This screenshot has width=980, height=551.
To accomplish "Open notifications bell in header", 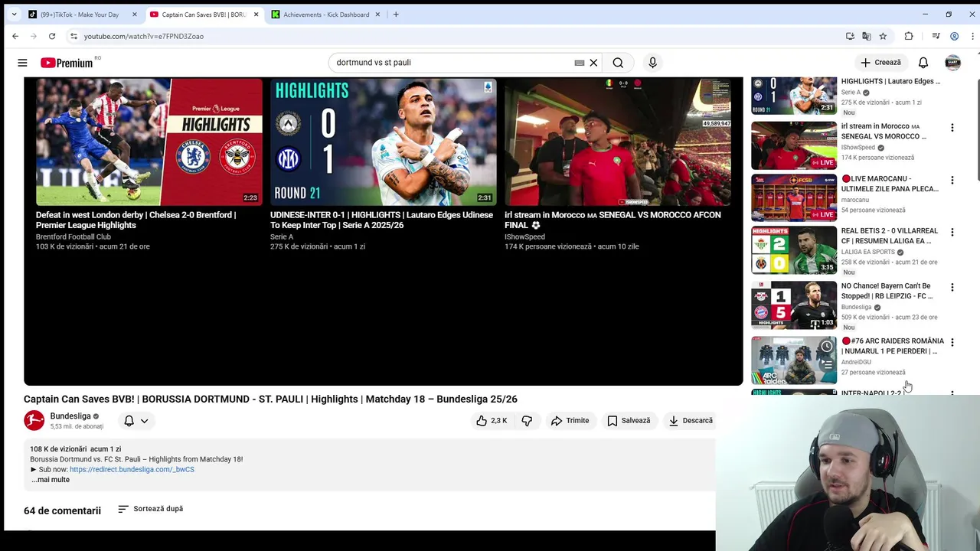I will coord(923,63).
